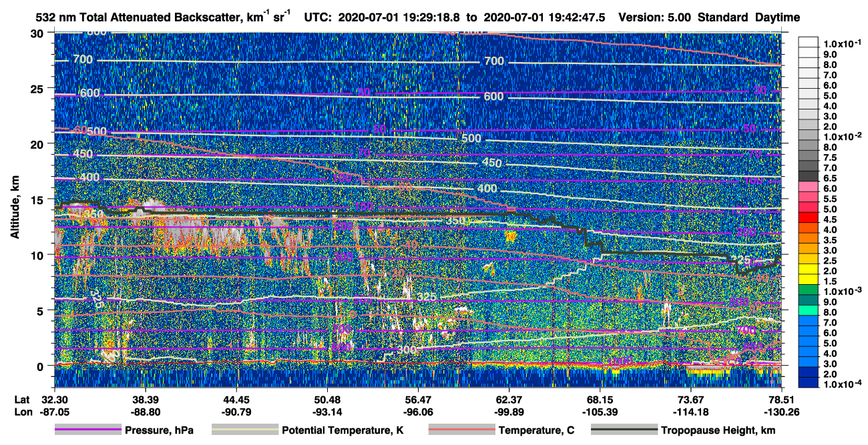Click the red colorbar swatch beside 4.5
868x445 pixels.
point(809,217)
